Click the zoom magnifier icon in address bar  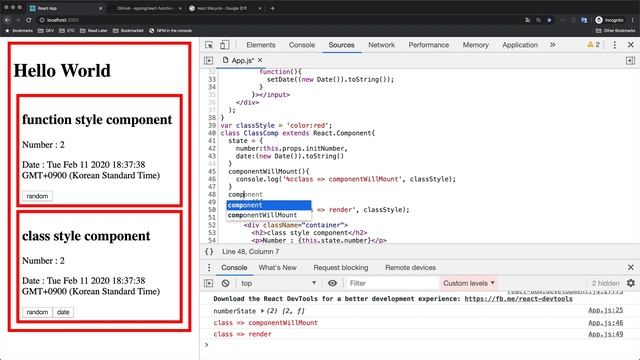coord(539,20)
